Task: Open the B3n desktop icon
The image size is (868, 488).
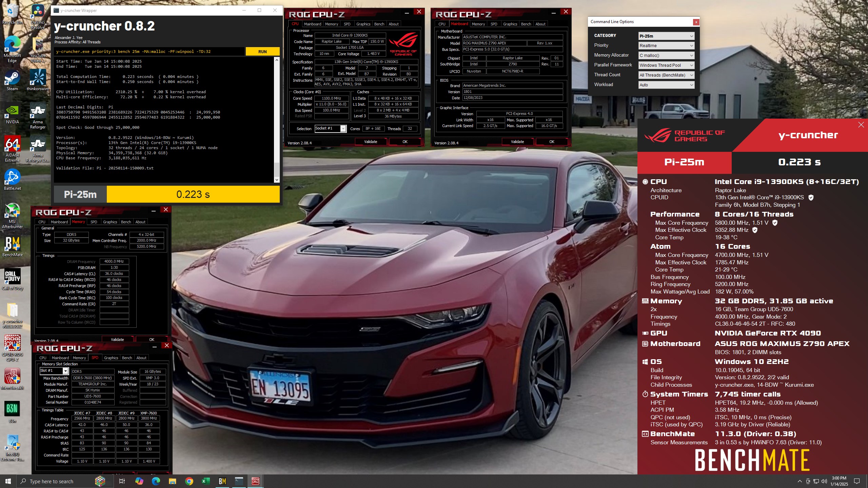Action: point(12,412)
